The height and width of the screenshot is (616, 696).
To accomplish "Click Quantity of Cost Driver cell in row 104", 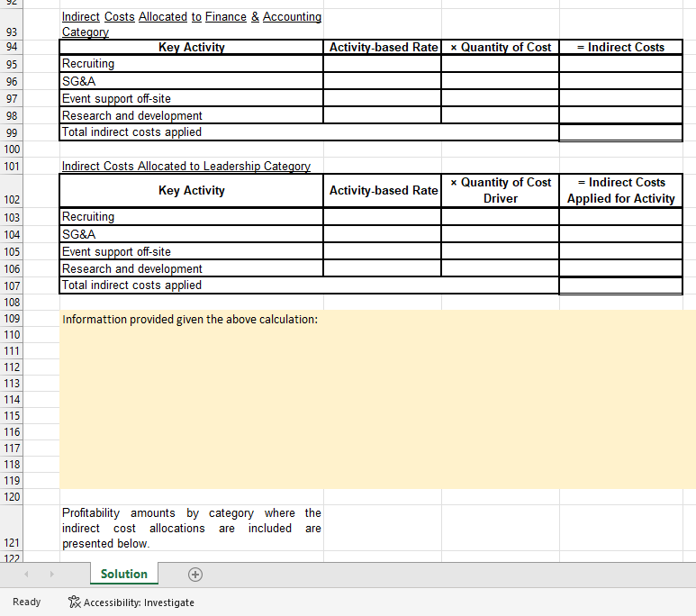I will [x=501, y=234].
